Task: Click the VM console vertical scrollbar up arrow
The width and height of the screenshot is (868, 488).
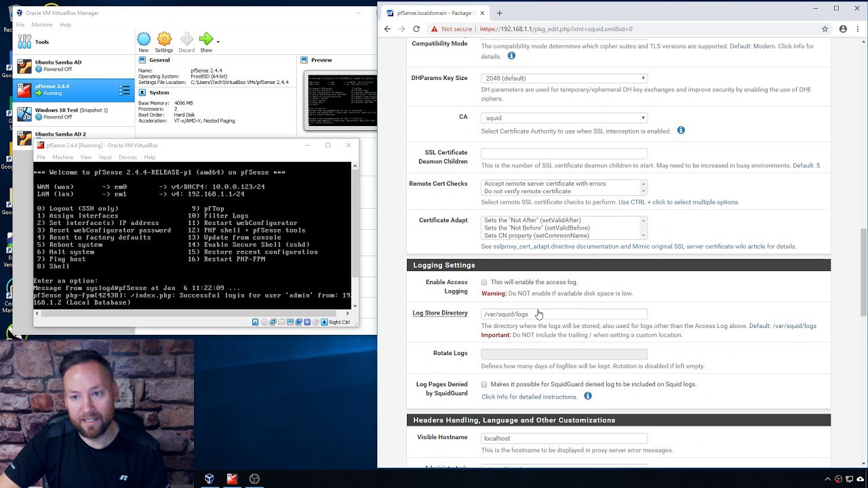Action: coord(355,166)
